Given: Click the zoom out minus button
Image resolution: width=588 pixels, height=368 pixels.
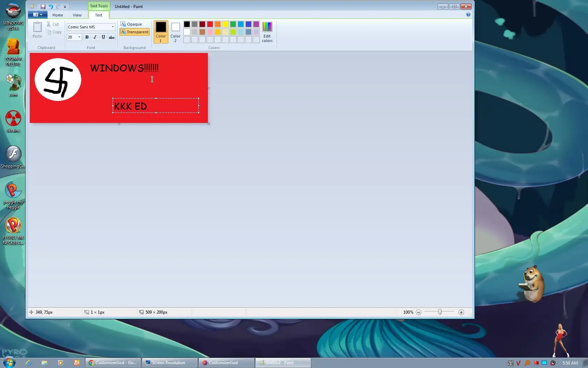Looking at the screenshot, I should (419, 312).
